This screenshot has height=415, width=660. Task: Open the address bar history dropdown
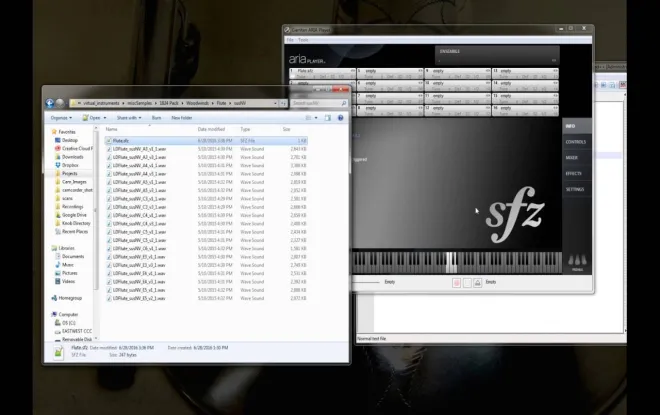pyautogui.click(x=275, y=103)
